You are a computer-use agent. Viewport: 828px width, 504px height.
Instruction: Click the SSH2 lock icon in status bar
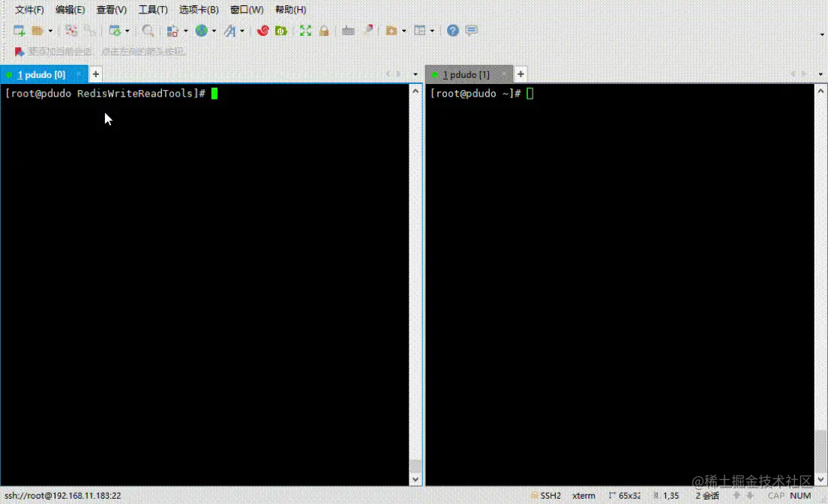(535, 496)
